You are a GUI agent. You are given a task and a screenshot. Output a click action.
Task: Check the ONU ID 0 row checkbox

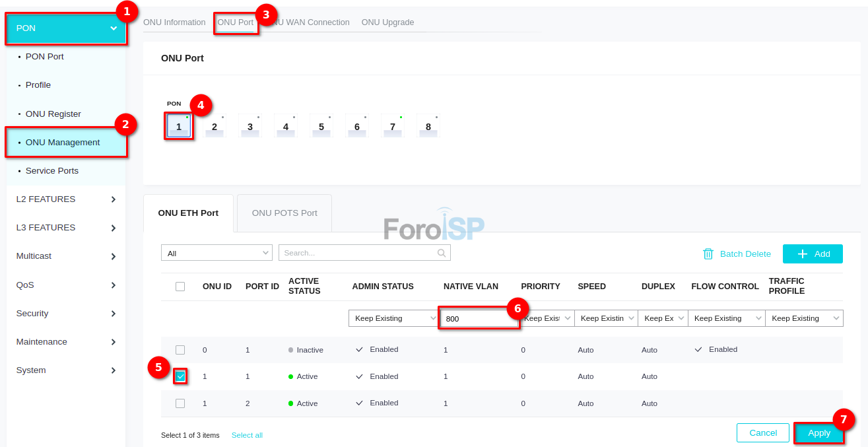pyautogui.click(x=180, y=350)
